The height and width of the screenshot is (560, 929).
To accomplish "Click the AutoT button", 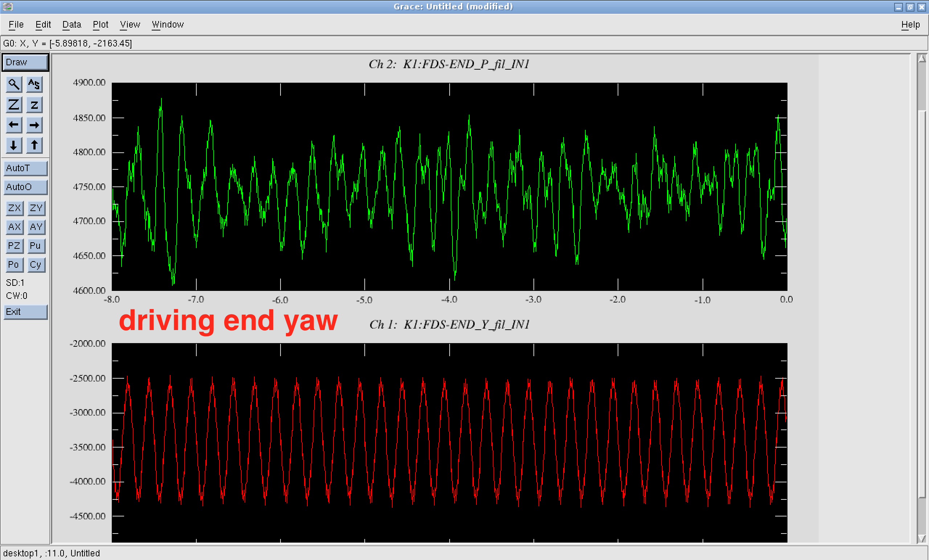I will [26, 168].
